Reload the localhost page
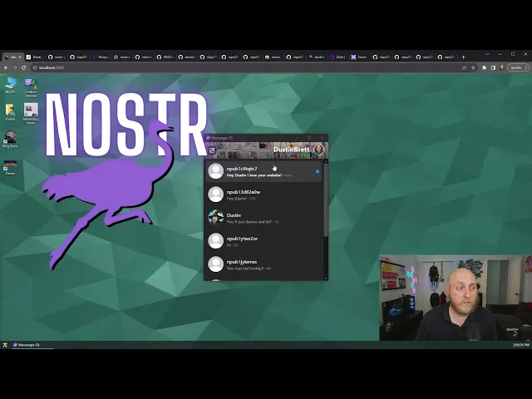The width and height of the screenshot is (532, 399). click(24, 67)
